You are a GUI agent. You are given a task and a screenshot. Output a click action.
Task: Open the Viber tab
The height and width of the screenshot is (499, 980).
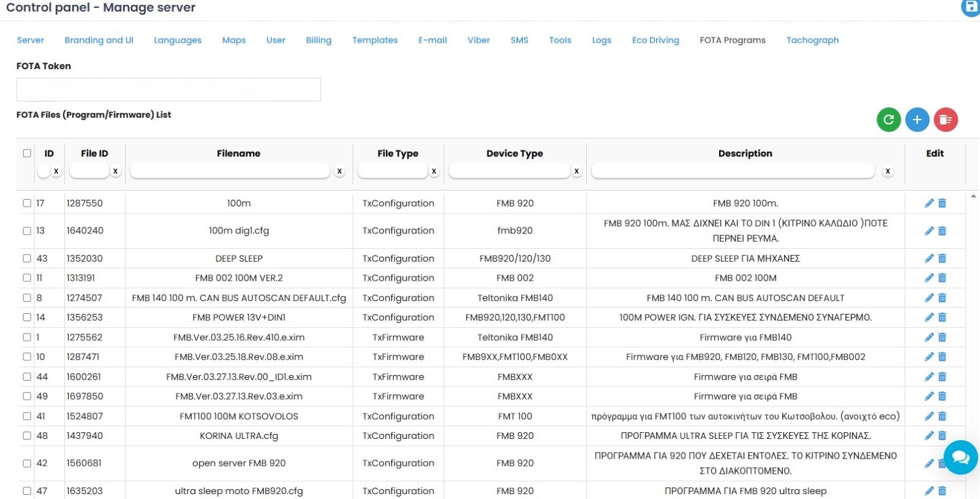click(478, 40)
